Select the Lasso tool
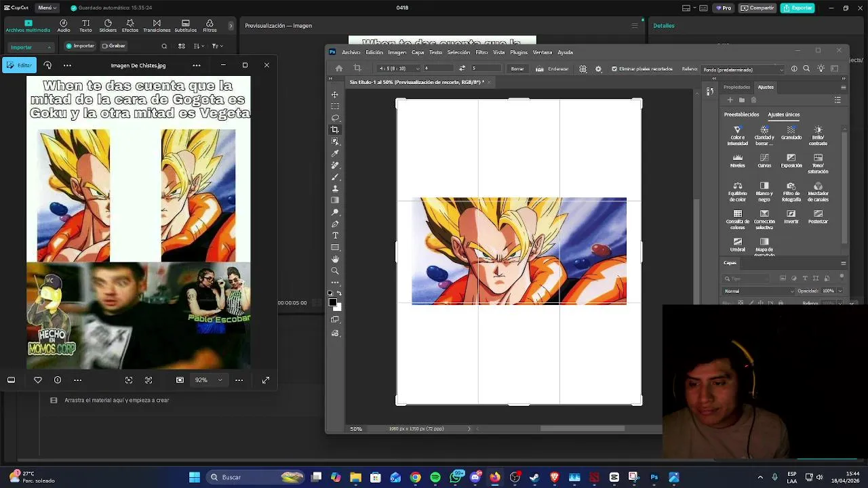Viewport: 868px width, 488px height. [x=335, y=118]
